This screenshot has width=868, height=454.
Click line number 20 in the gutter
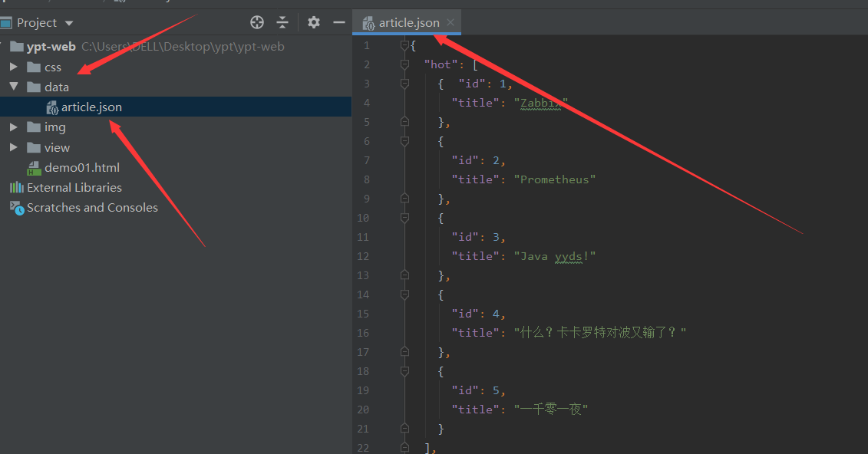[362, 410]
